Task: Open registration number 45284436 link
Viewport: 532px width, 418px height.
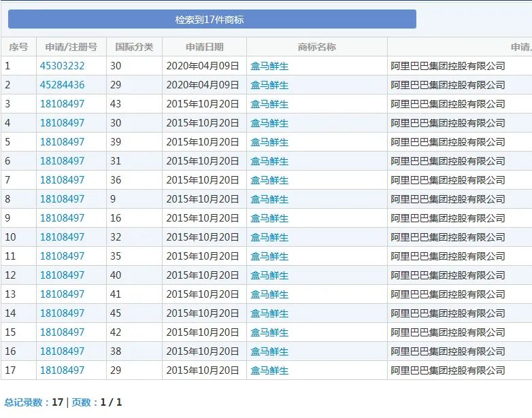Action: click(62, 85)
